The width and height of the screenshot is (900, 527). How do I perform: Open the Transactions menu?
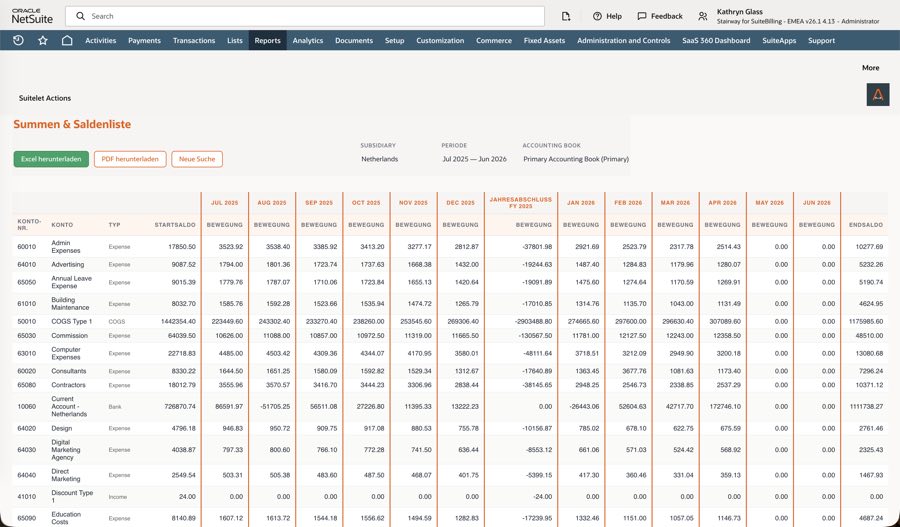[x=194, y=41]
